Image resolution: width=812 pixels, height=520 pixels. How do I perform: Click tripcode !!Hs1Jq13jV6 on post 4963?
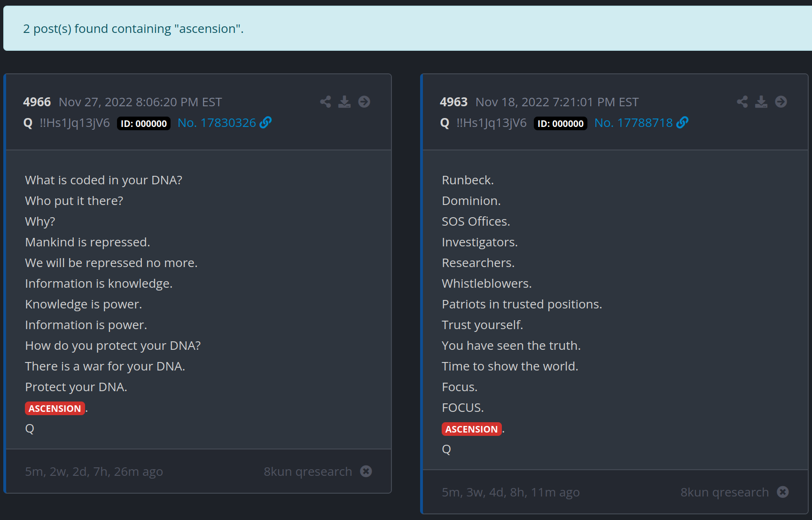tap(492, 123)
